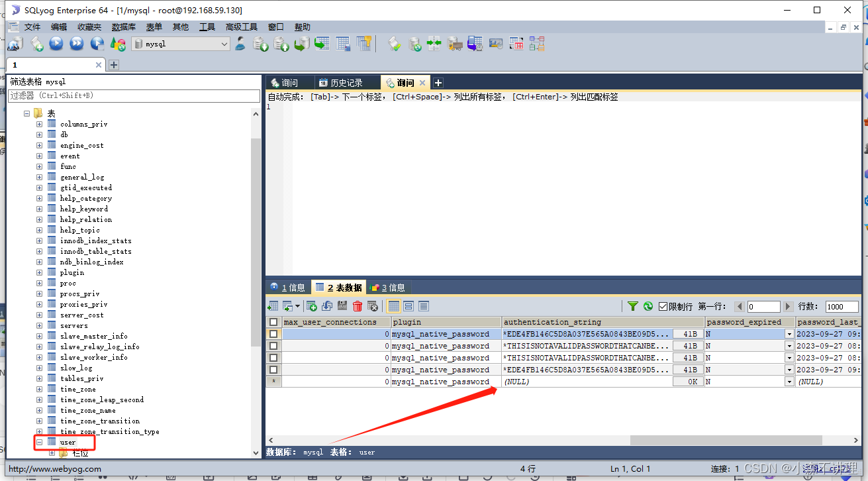Switch results to grid view

pos(393,306)
